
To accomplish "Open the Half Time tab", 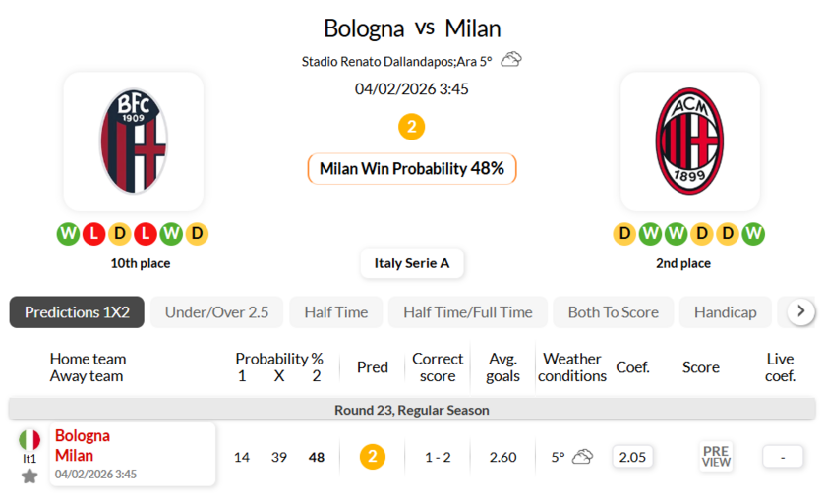I will pos(335,312).
